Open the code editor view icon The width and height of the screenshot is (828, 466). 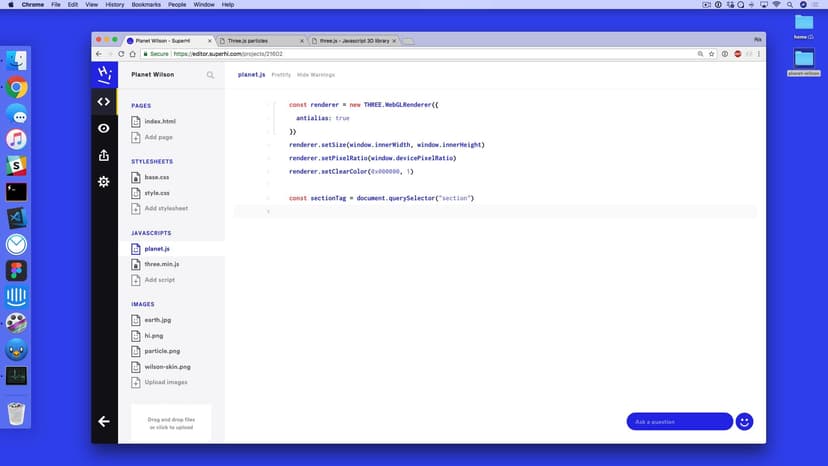pyautogui.click(x=103, y=101)
